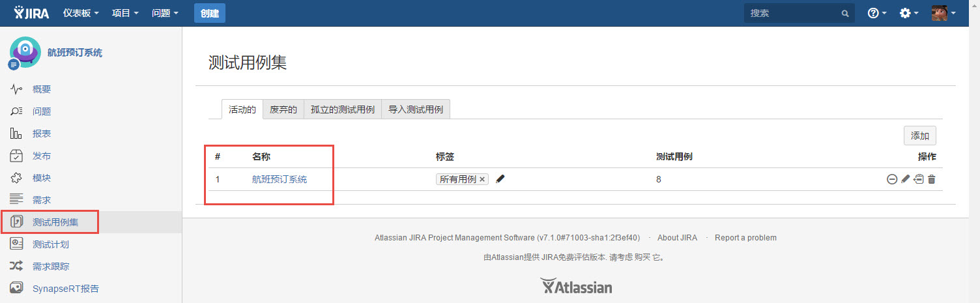Click the 模块 puzzle piece icon

pyautogui.click(x=17, y=178)
